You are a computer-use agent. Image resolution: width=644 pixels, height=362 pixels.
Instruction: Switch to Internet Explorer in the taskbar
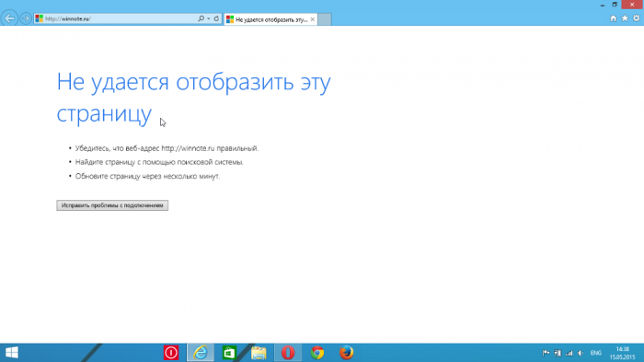201,353
